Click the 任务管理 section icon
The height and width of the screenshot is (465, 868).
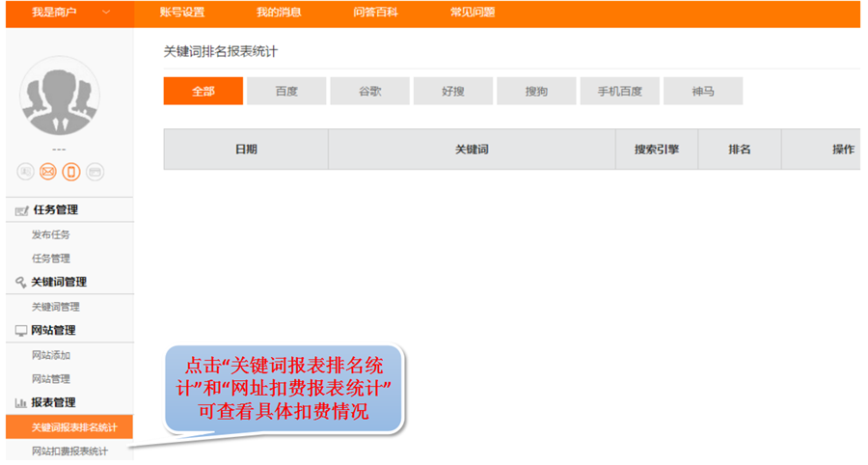[21, 210]
